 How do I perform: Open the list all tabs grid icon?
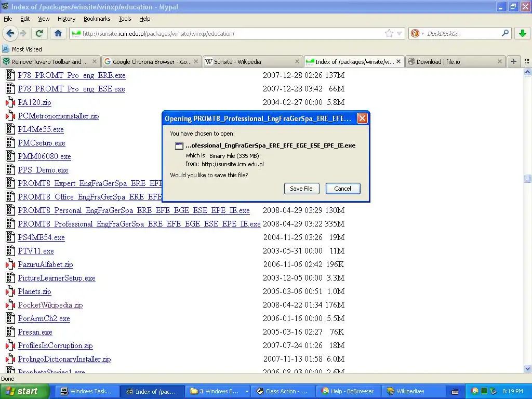(x=527, y=61)
